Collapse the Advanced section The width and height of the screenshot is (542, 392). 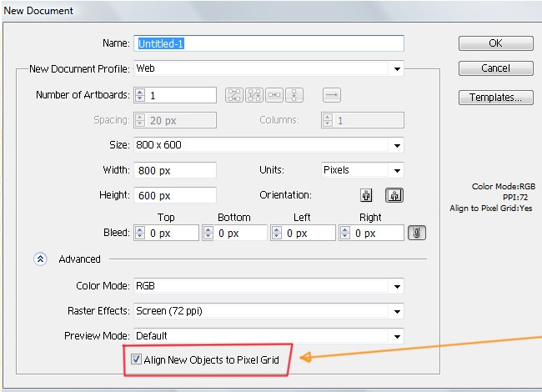click(40, 259)
